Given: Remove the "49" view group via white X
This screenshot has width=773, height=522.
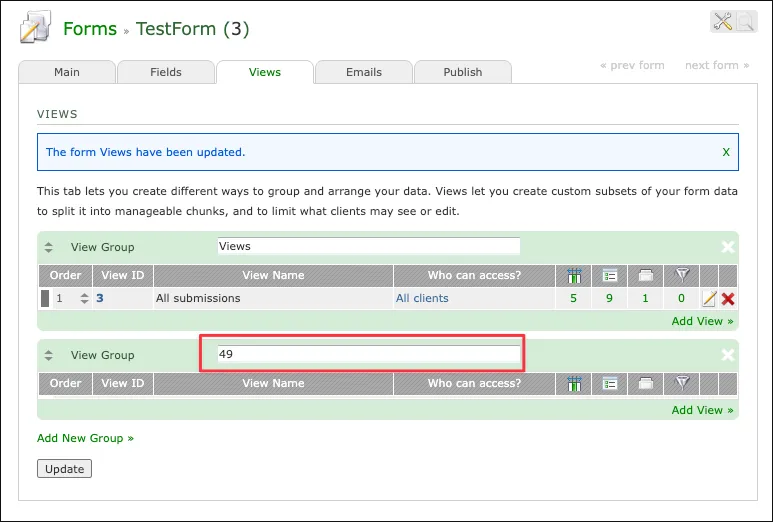Looking at the screenshot, I should (x=728, y=355).
